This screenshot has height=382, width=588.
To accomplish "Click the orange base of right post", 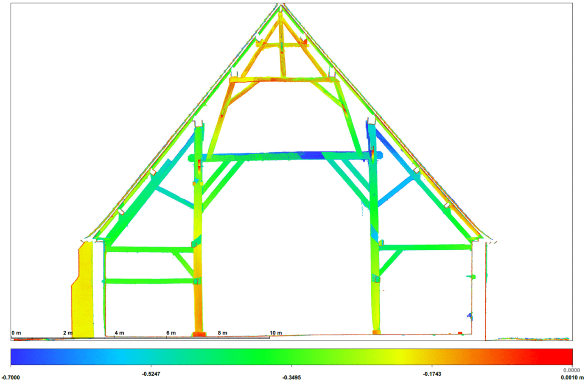I will pos(376,332).
